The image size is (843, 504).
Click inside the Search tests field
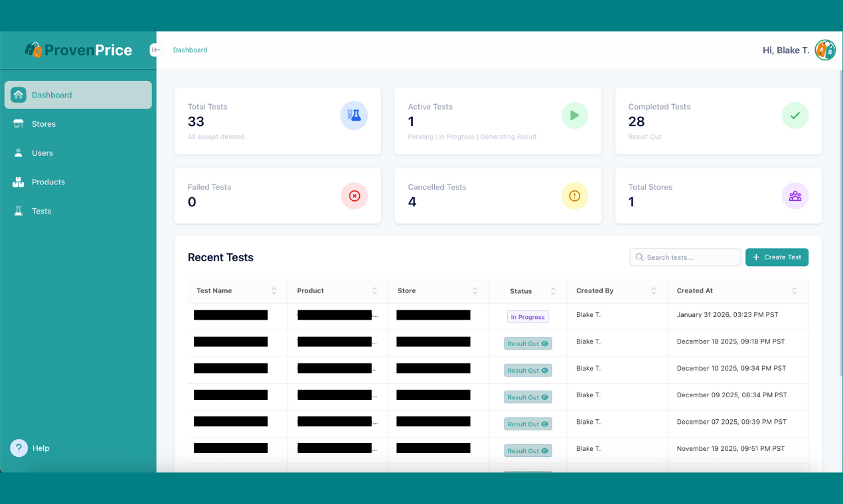[x=684, y=257]
